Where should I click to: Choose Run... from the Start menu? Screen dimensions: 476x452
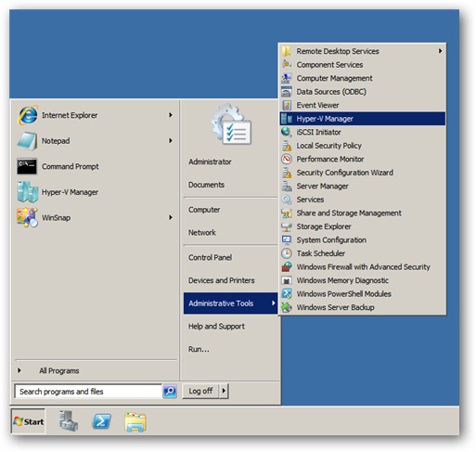199,349
